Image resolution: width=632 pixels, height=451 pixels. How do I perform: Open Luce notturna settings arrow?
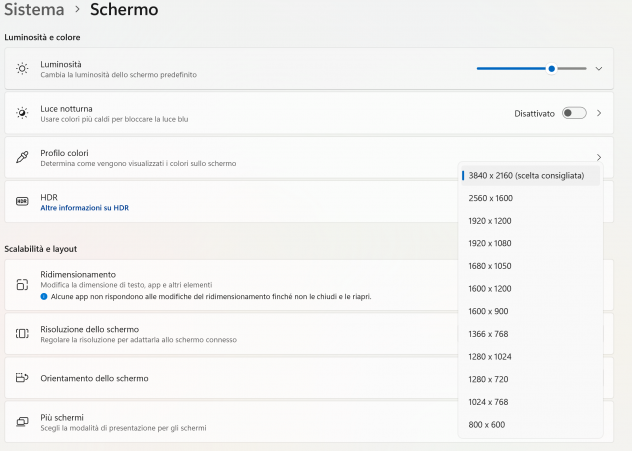click(599, 113)
